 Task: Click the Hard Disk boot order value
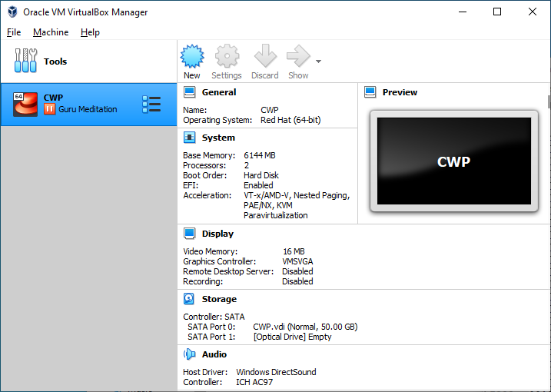coord(261,175)
